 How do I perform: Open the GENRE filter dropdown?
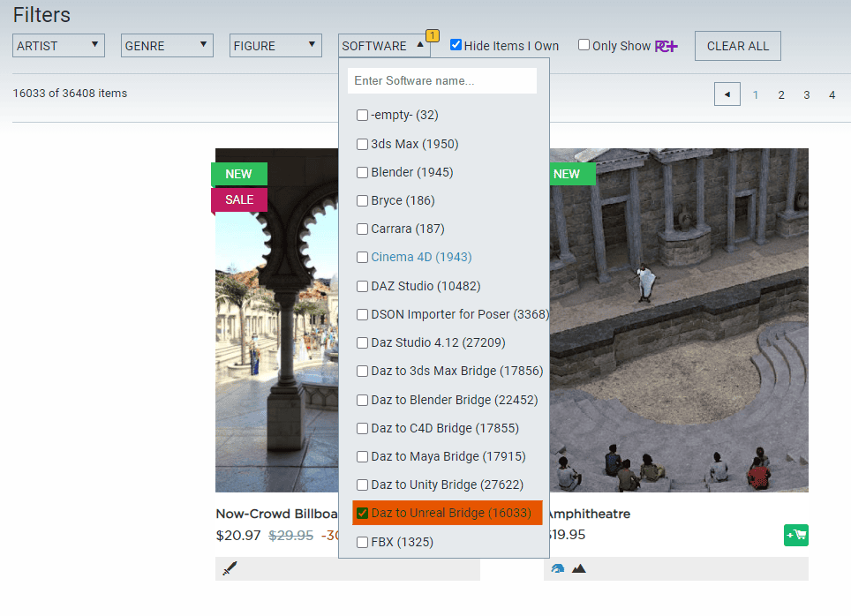pos(166,45)
